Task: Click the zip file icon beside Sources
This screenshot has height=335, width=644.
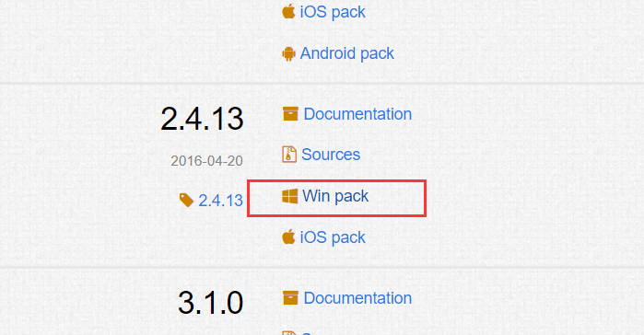Action: tap(289, 155)
